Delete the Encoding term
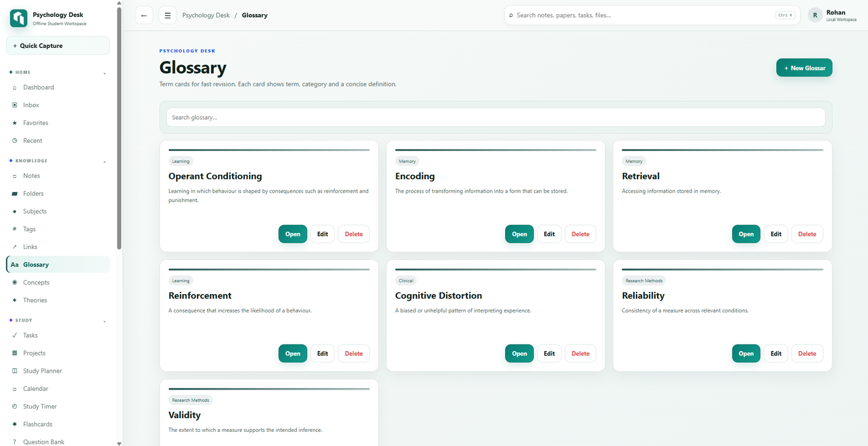This screenshot has width=868, height=446. coord(580,234)
